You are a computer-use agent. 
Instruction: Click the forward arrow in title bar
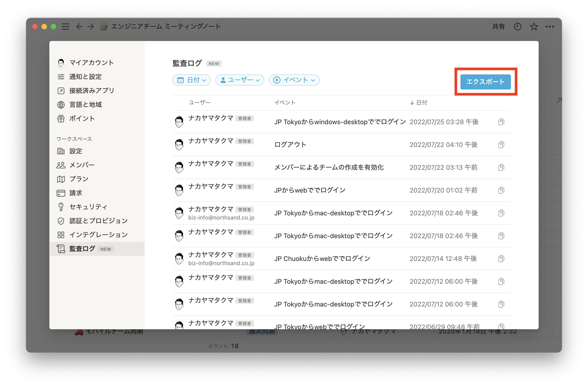(91, 26)
